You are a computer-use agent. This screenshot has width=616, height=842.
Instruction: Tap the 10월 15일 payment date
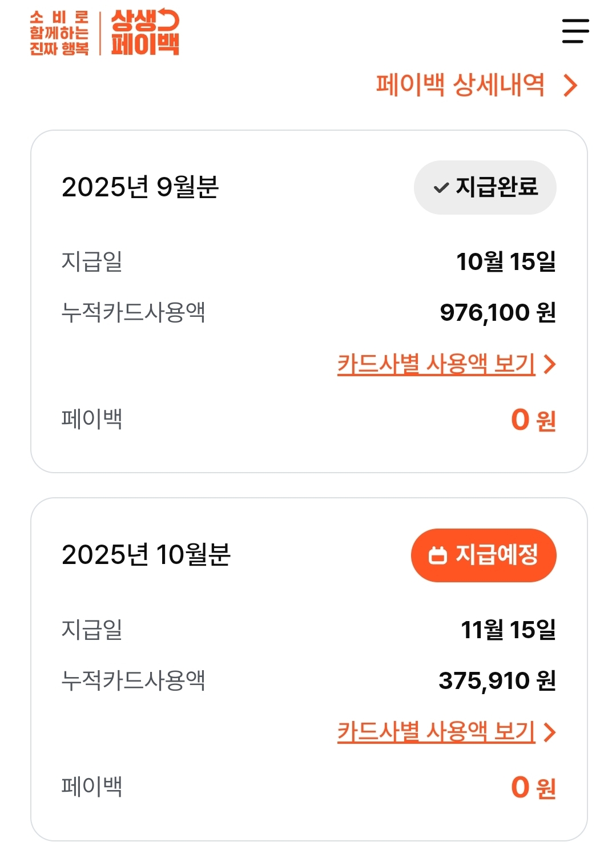click(x=506, y=262)
